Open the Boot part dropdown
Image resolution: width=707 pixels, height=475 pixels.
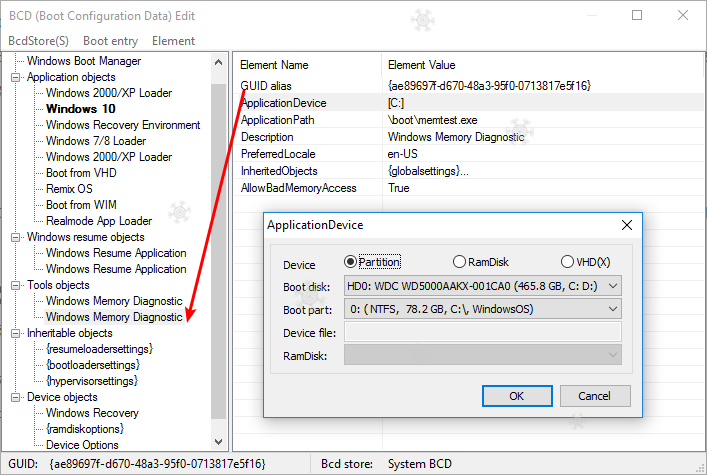pyautogui.click(x=482, y=309)
